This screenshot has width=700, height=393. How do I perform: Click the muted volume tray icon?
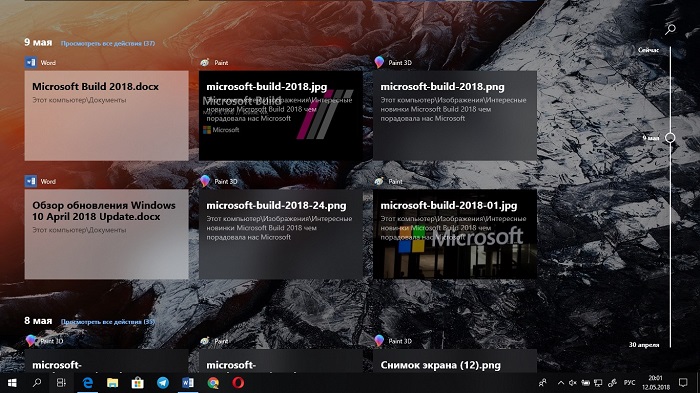(x=573, y=383)
